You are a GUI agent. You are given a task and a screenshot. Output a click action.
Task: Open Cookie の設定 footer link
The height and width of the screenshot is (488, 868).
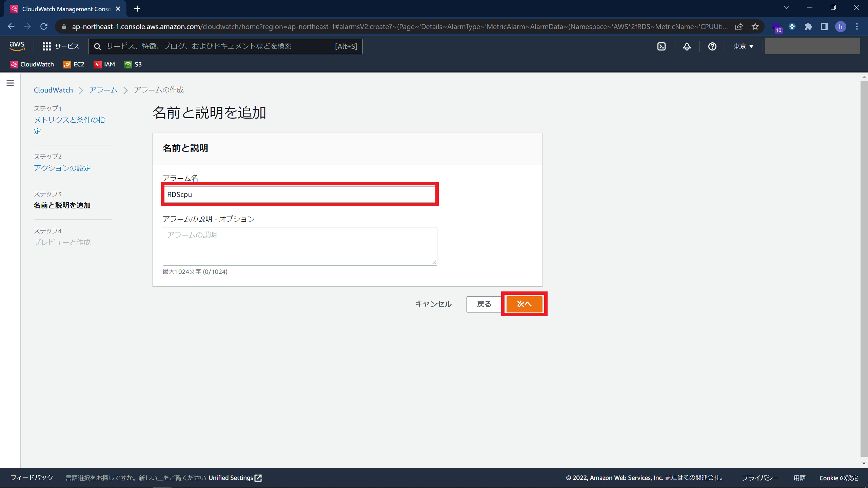839,477
